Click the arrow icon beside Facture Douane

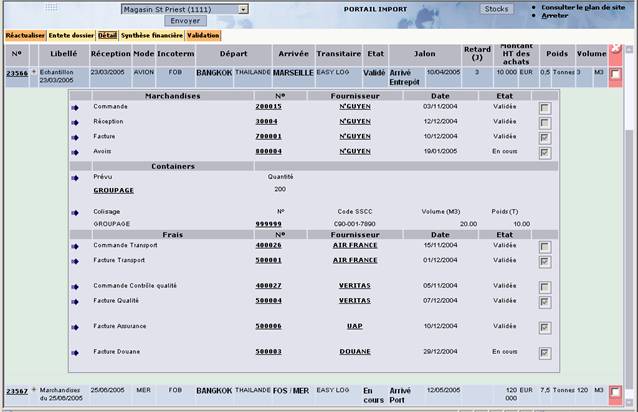[75, 353]
